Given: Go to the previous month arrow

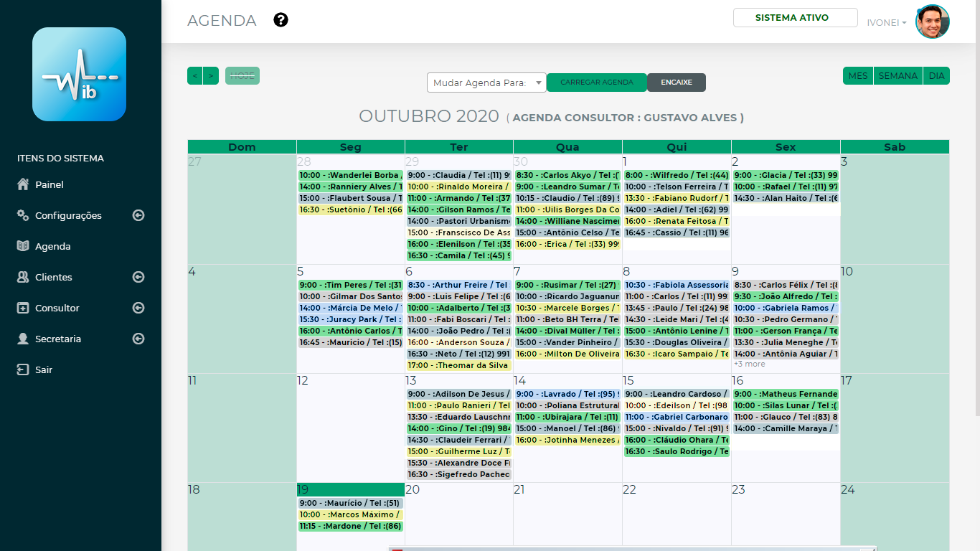Looking at the screenshot, I should click(194, 75).
